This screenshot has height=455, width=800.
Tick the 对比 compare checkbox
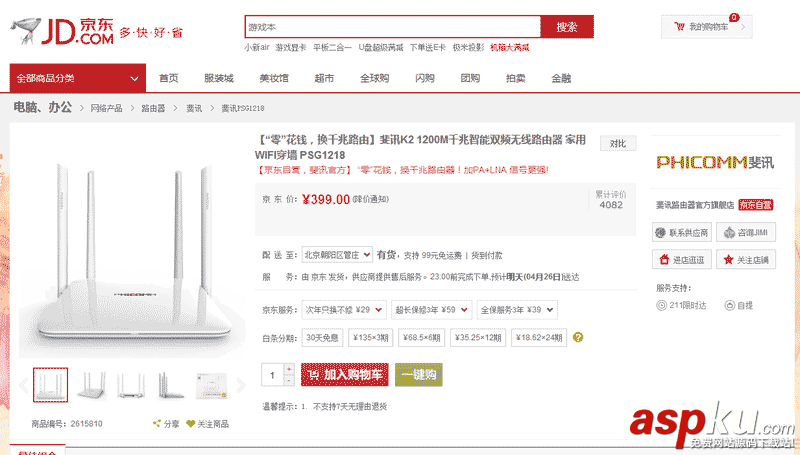[x=619, y=144]
